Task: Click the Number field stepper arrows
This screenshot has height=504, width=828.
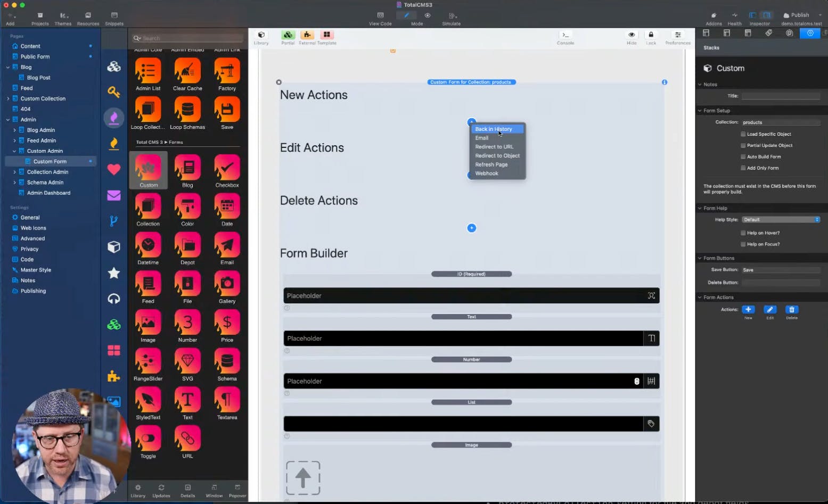Action: pyautogui.click(x=637, y=381)
